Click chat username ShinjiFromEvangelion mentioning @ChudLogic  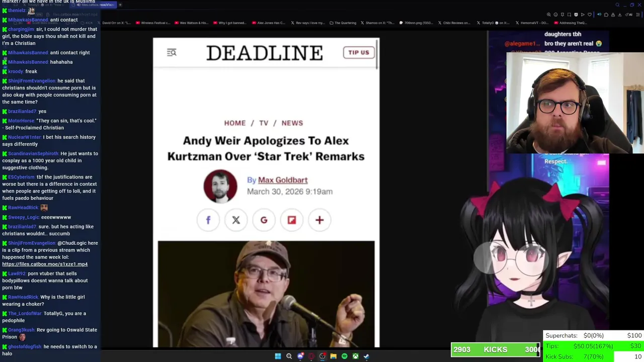pos(32,243)
